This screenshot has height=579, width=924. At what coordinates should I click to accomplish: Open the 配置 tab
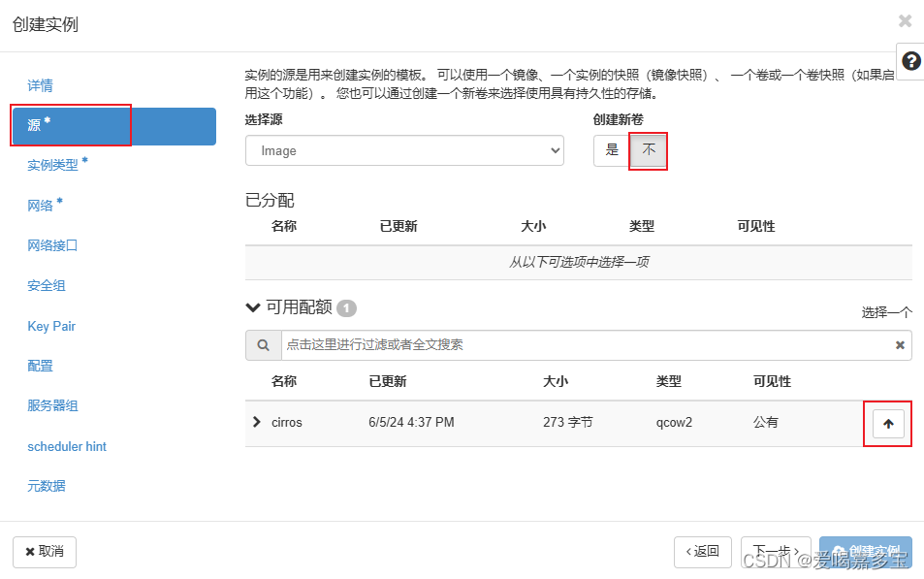pos(40,366)
